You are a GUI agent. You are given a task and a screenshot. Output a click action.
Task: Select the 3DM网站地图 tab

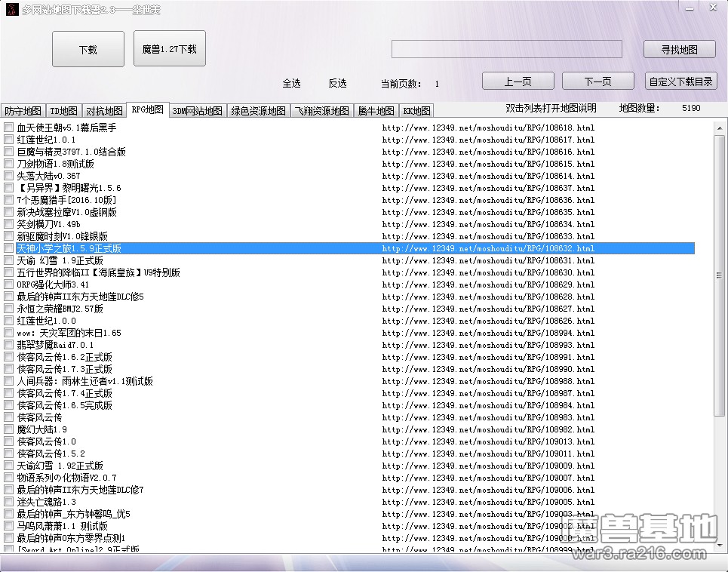pyautogui.click(x=197, y=111)
